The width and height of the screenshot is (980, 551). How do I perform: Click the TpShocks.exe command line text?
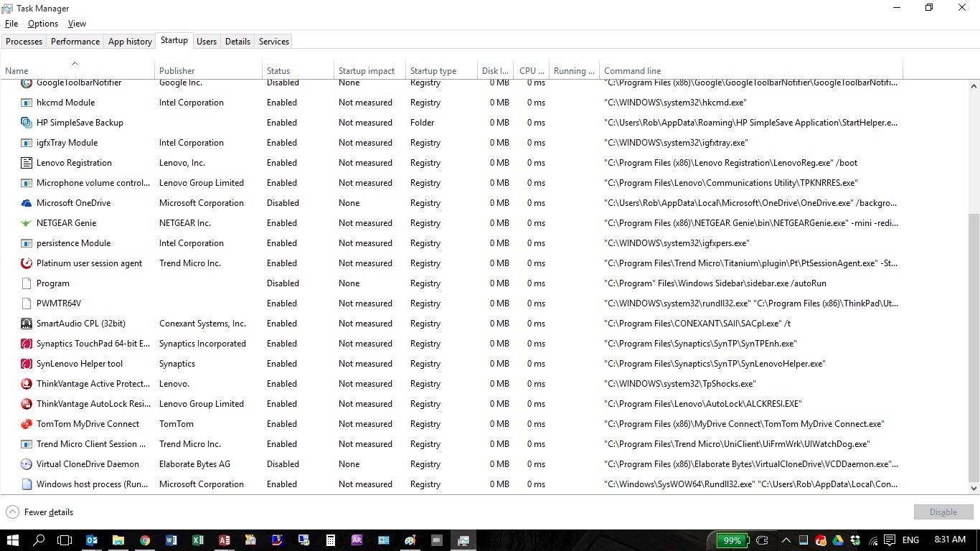[680, 384]
